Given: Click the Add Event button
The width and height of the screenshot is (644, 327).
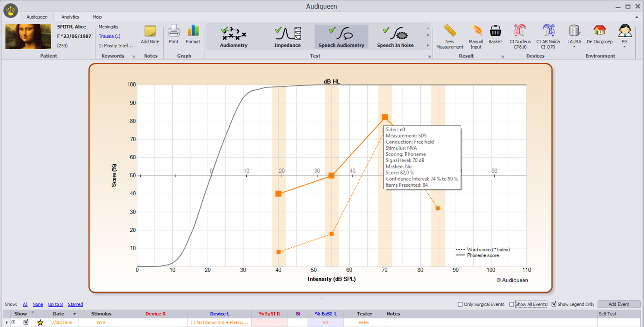Looking at the screenshot, I should (619, 304).
